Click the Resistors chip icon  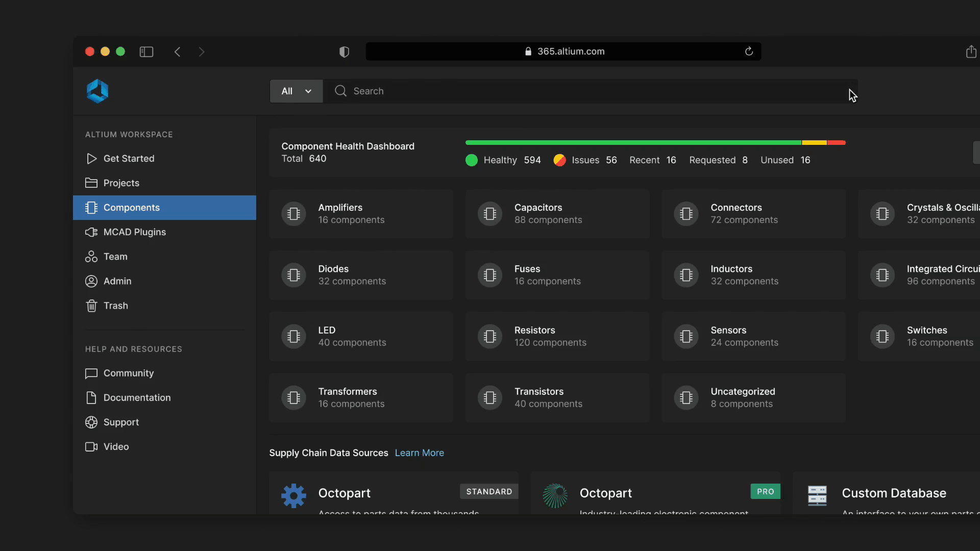490,336
